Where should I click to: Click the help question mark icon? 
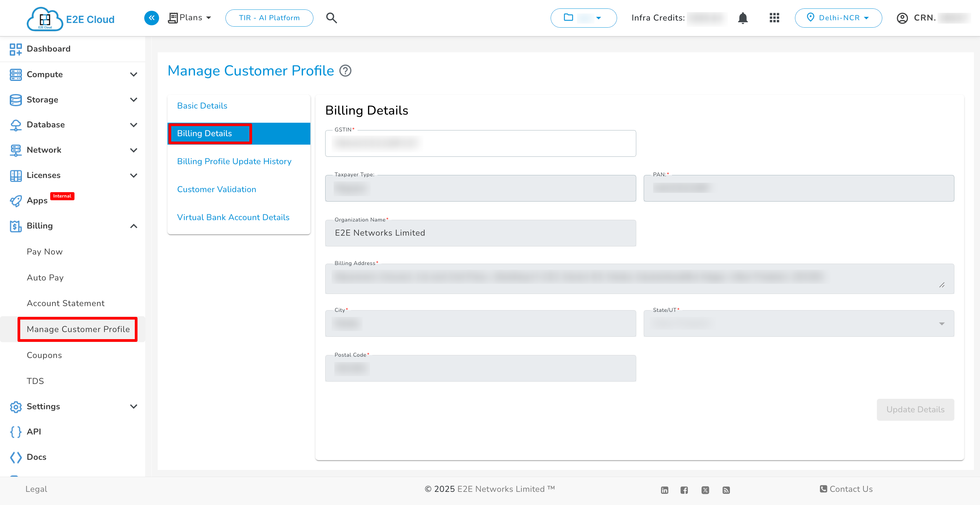(x=345, y=71)
